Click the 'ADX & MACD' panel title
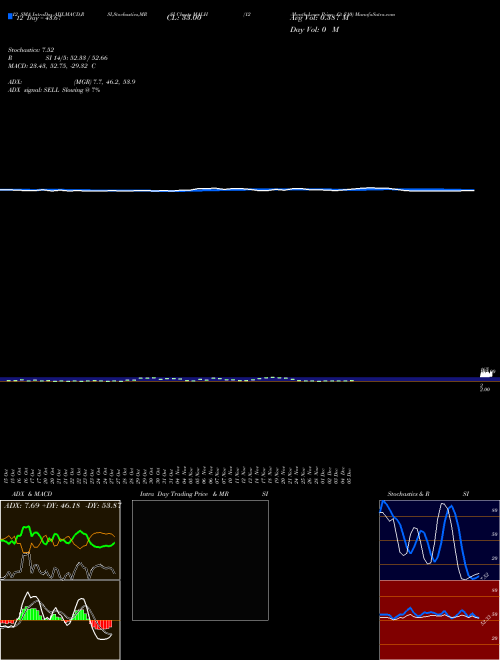The width and height of the screenshot is (500, 660). [x=32, y=494]
